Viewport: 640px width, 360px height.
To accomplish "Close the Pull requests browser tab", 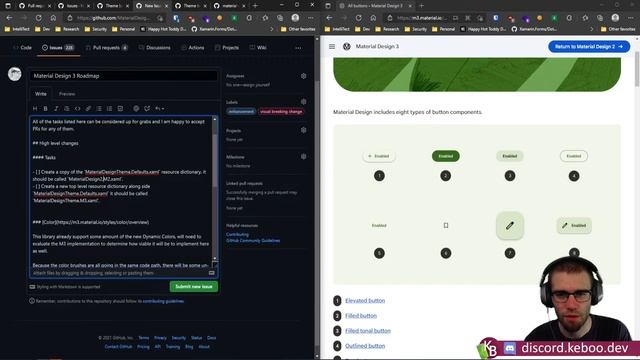I will pos(49,6).
